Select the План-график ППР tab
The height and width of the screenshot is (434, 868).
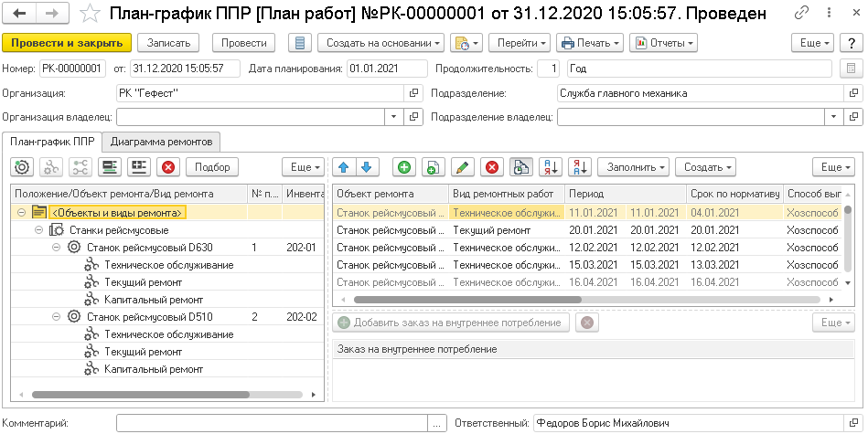(x=52, y=142)
